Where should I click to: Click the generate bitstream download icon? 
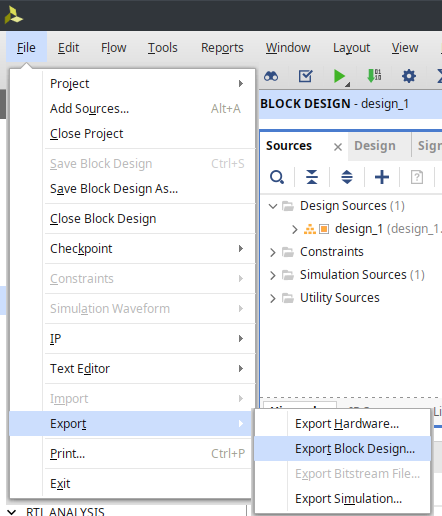(374, 76)
